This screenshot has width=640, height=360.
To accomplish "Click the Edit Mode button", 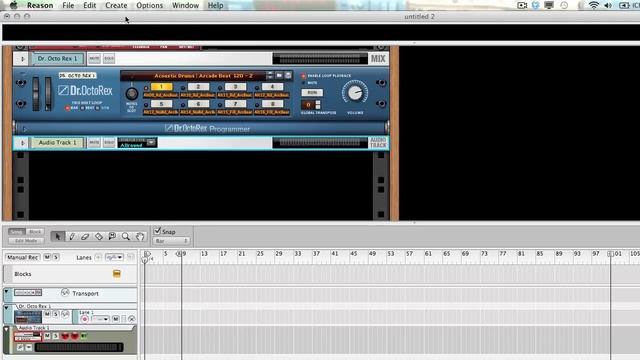I will point(26,241).
